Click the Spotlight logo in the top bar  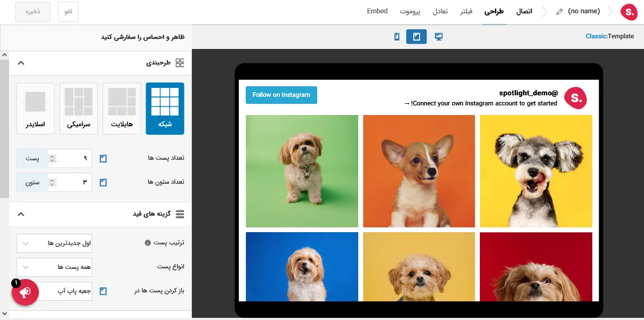(x=629, y=12)
